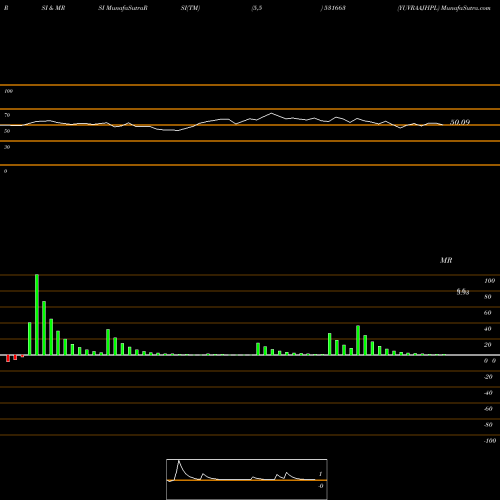Click the '(YUVRAAJHPL) MunafaSutra.com' header text
The height and width of the screenshot is (500, 500).
coord(444,8)
